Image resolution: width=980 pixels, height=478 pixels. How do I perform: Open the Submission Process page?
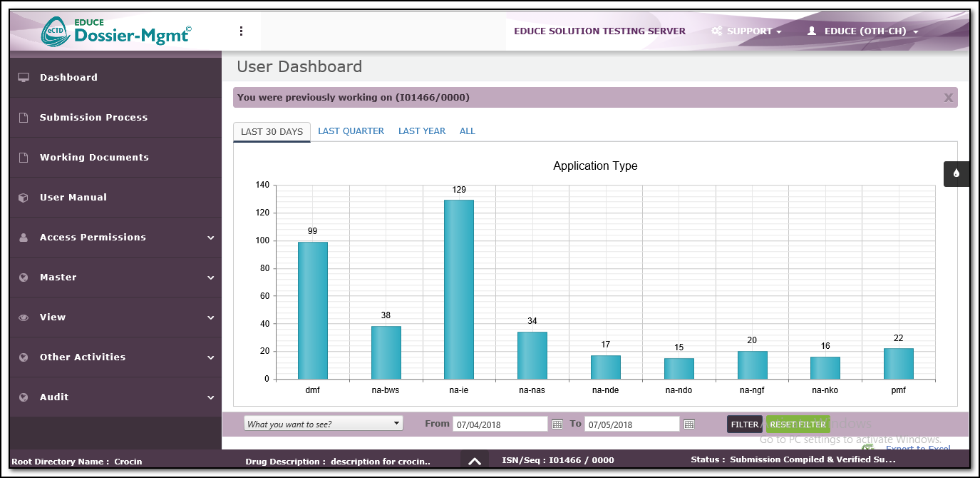tap(93, 118)
